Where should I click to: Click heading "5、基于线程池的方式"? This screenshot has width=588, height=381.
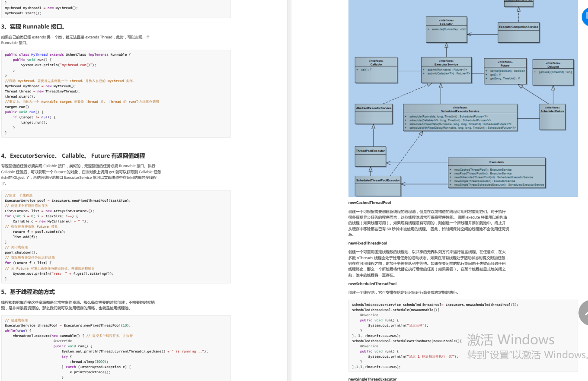28,292
